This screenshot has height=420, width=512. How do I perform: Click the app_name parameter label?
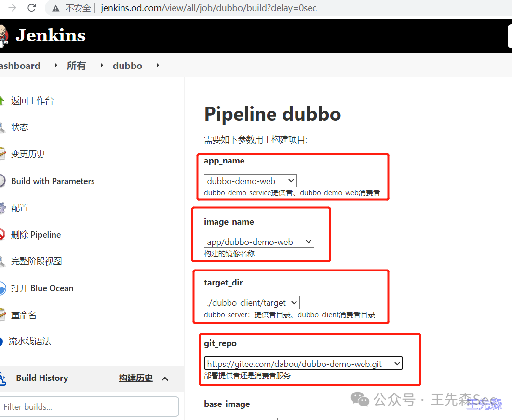tap(224, 161)
